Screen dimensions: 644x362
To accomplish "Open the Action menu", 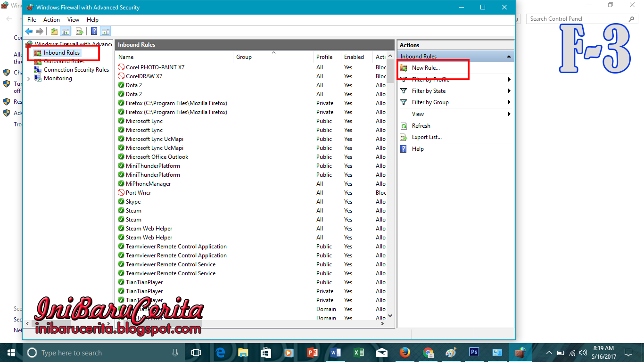I will (51, 20).
